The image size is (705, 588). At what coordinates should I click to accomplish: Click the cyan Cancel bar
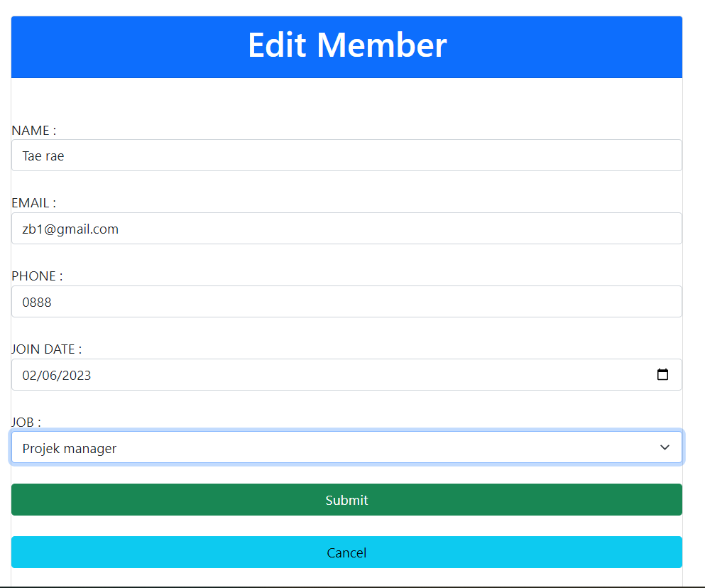[346, 552]
